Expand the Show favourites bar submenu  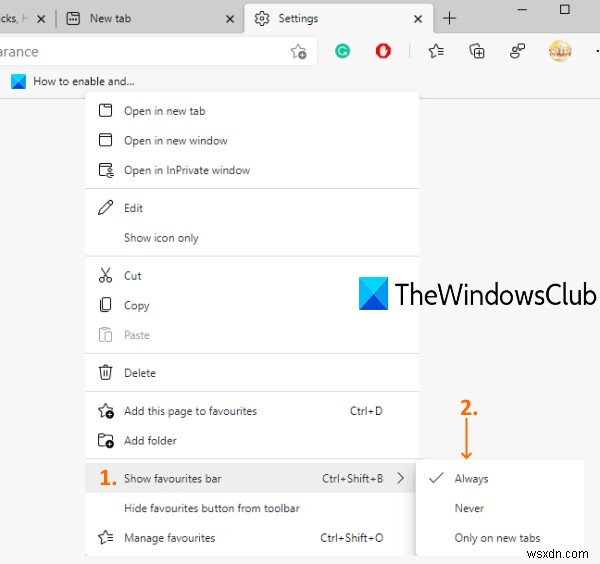[x=251, y=478]
